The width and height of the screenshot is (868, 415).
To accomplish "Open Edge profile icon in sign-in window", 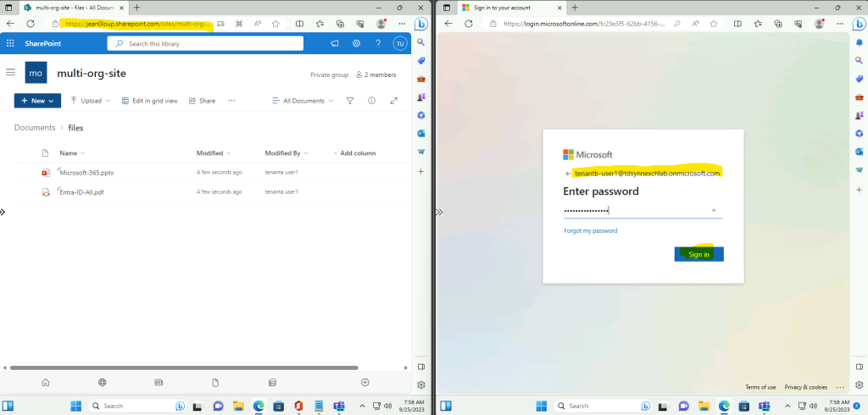I will 819,24.
